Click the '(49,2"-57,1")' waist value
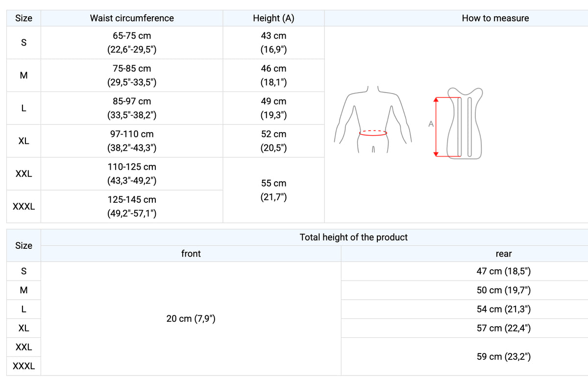The image size is (588, 379). (132, 213)
